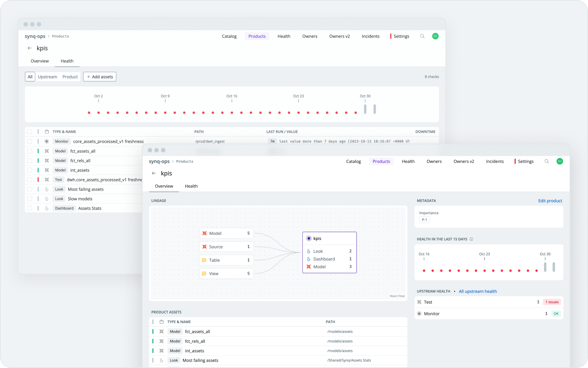The height and width of the screenshot is (368, 588).
Task: Click the Looker icon next to Most failing assets
Action: [x=46, y=189]
